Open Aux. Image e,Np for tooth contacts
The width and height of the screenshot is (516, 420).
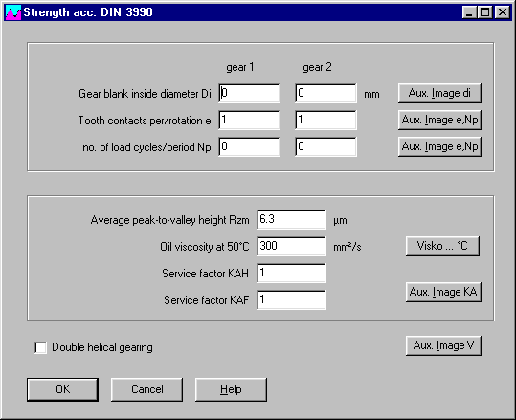(439, 120)
